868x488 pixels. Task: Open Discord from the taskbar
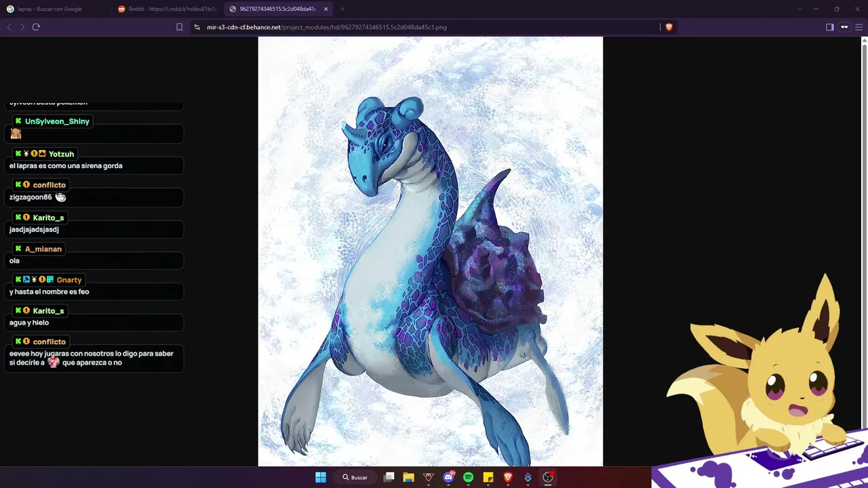tap(448, 477)
